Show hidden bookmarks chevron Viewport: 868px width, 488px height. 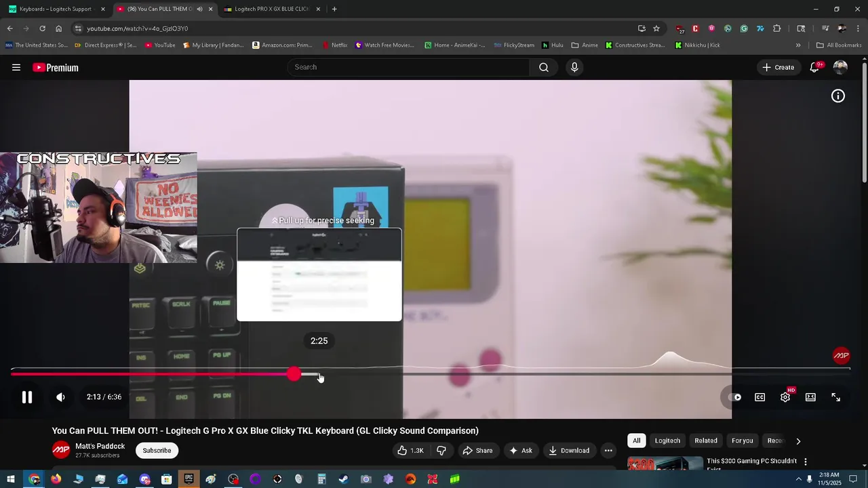[798, 45]
